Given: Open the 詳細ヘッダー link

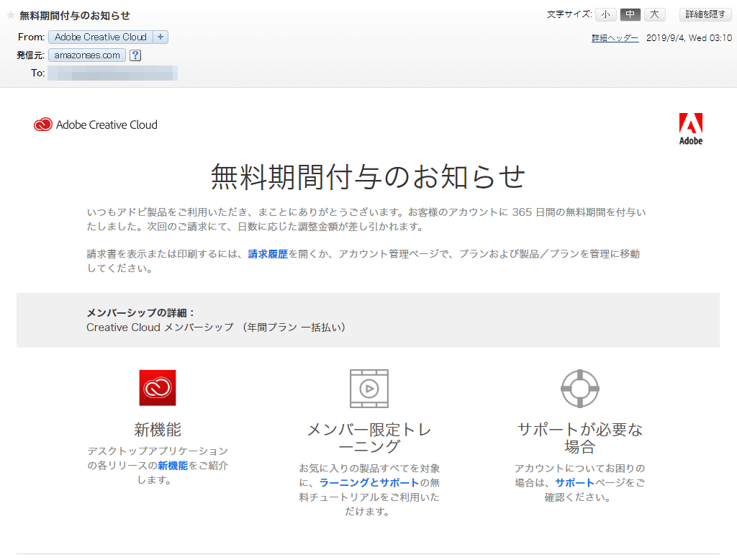Looking at the screenshot, I should click(x=615, y=38).
